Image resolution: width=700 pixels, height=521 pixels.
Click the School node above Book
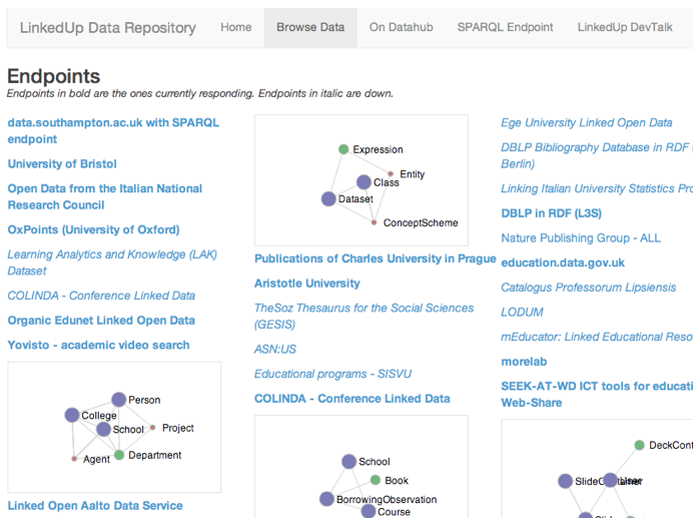point(349,462)
